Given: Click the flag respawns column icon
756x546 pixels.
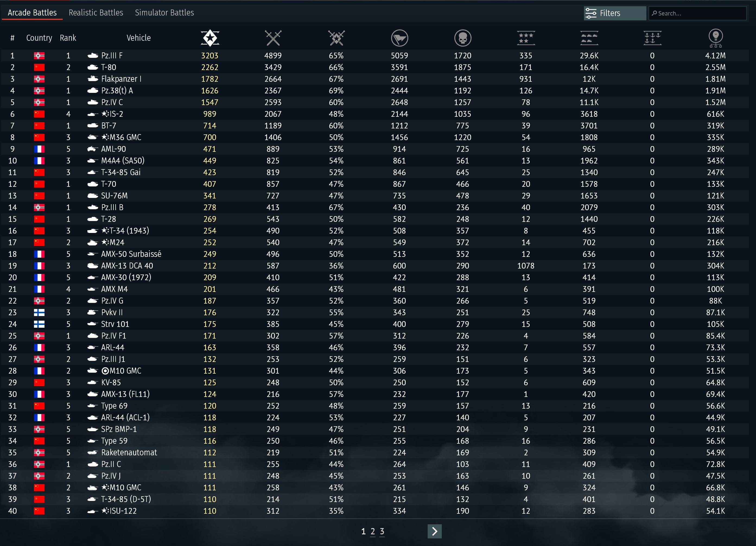Looking at the screenshot, I should tap(399, 38).
